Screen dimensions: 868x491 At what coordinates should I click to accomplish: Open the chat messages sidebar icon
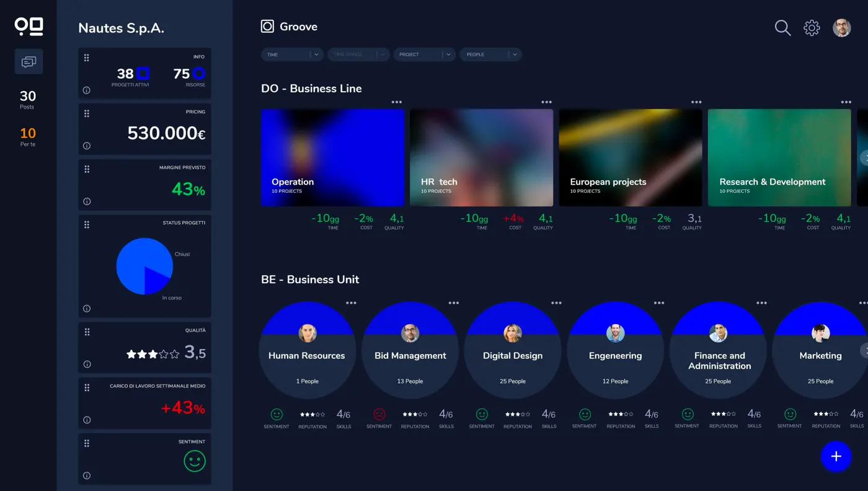click(29, 62)
